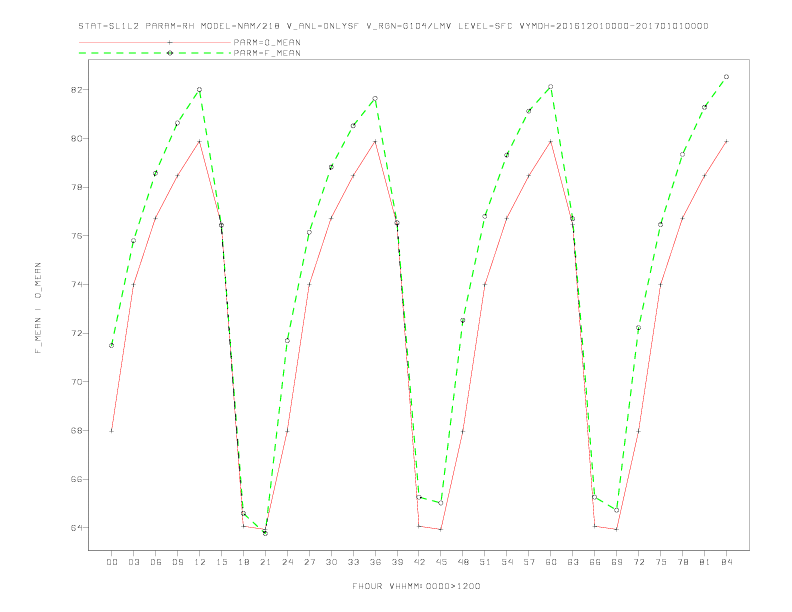Click the x-axis title FHOUR VHHMM: 0000>1200

[416, 586]
